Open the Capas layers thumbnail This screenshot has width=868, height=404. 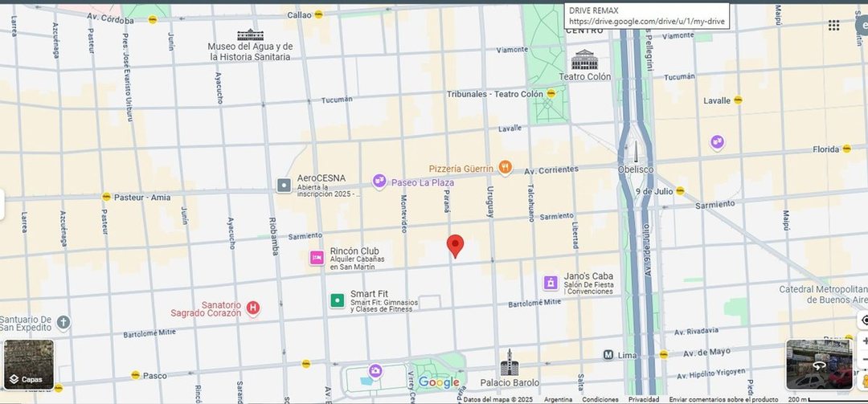(29, 364)
